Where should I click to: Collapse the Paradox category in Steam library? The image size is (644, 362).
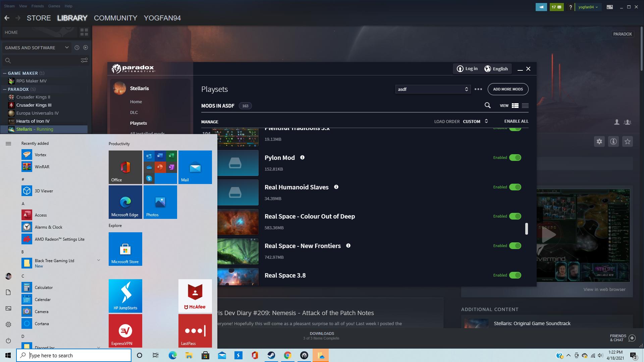point(5,89)
